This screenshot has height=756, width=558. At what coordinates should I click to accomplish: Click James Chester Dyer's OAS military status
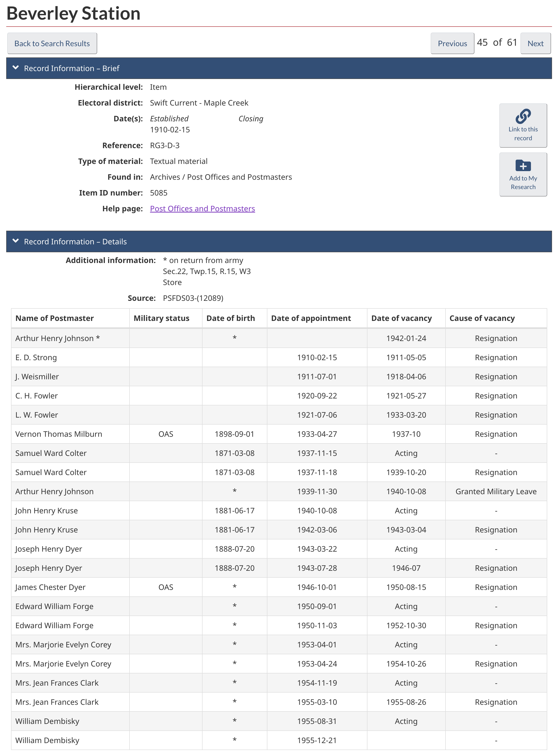pyautogui.click(x=165, y=587)
